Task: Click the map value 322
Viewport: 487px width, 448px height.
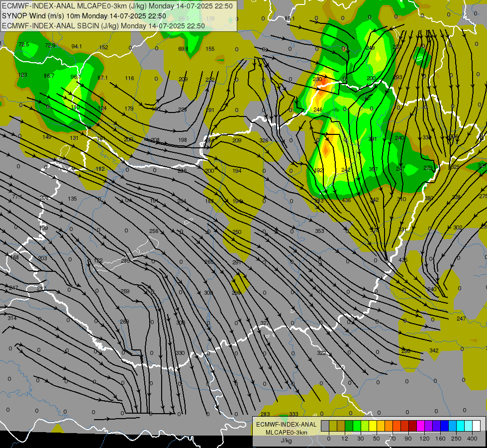Action: 321,353
